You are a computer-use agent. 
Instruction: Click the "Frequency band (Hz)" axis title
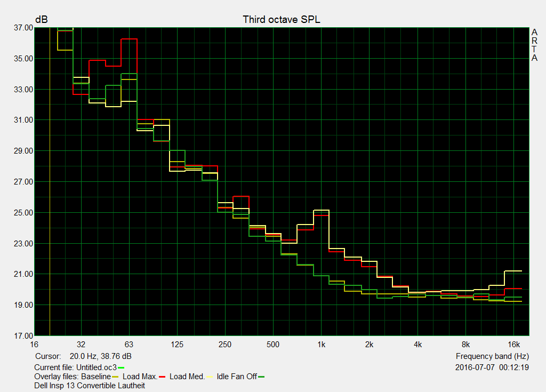click(x=492, y=356)
